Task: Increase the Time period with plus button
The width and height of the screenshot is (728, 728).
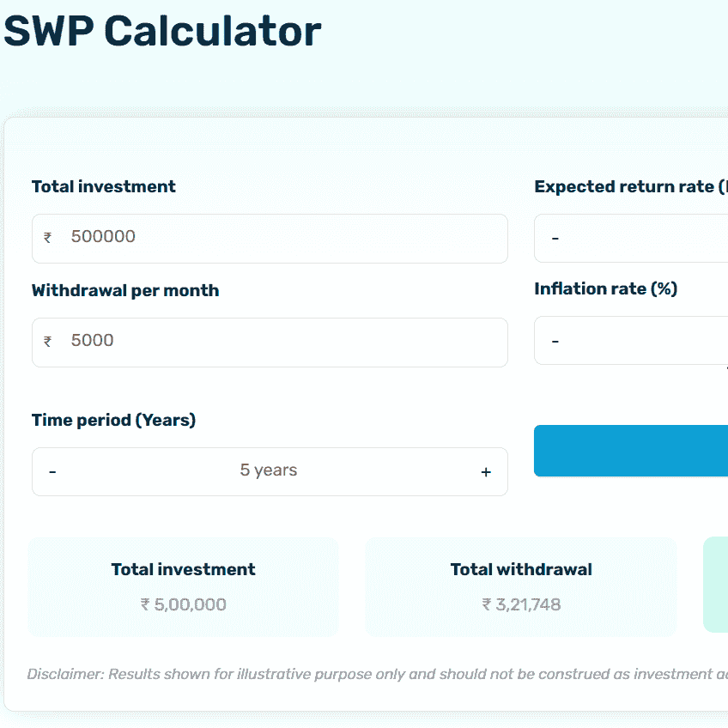Action: tap(486, 471)
